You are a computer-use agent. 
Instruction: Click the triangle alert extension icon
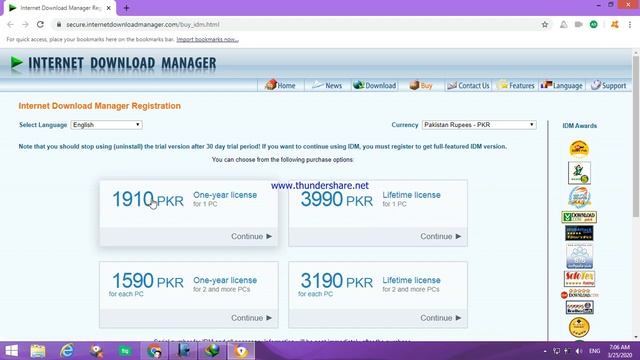[563, 24]
